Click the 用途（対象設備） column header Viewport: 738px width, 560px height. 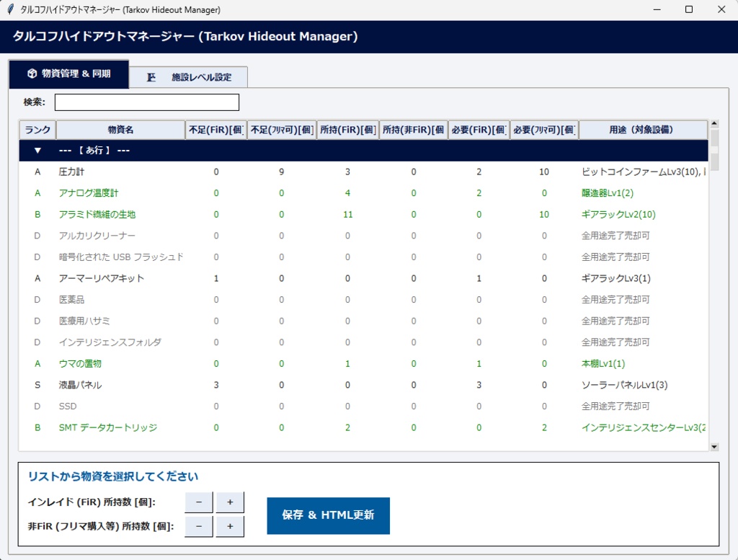coord(643,130)
